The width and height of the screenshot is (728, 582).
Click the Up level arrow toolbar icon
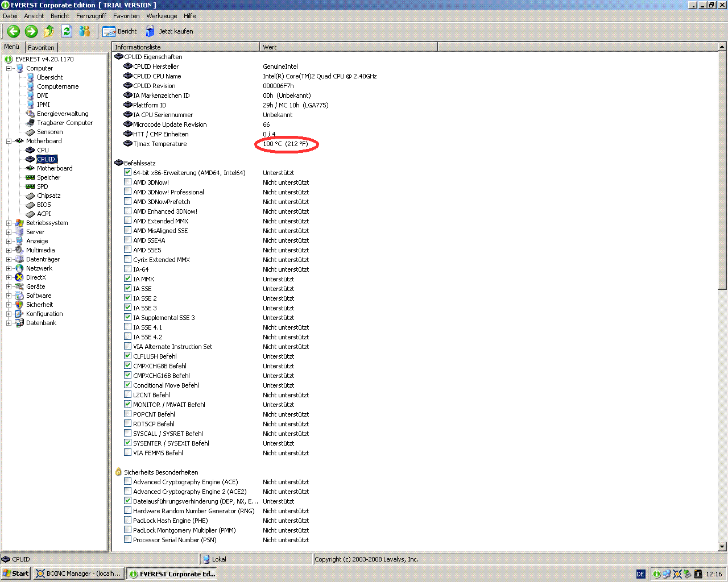tap(49, 31)
